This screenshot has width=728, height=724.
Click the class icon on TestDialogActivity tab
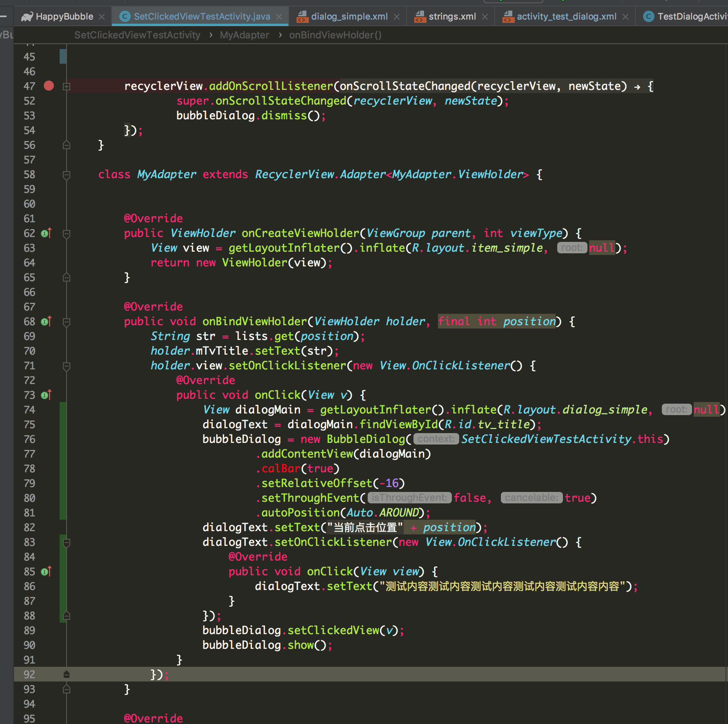[649, 16]
